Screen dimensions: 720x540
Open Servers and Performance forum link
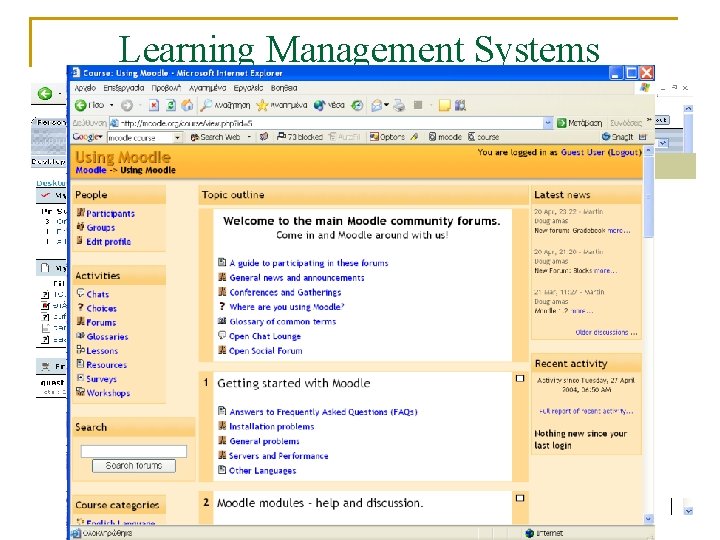pyautogui.click(x=278, y=456)
